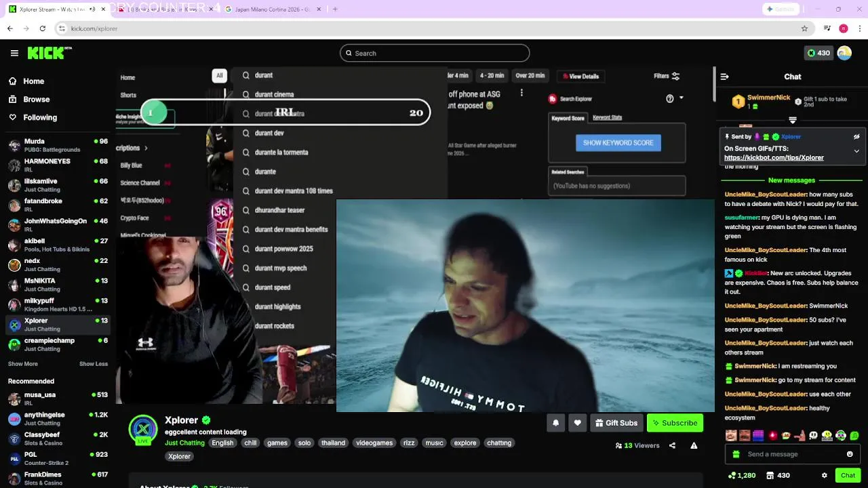This screenshot has height=488, width=868.
Task: Open the MsNIKITA channel
Action: click(58, 284)
